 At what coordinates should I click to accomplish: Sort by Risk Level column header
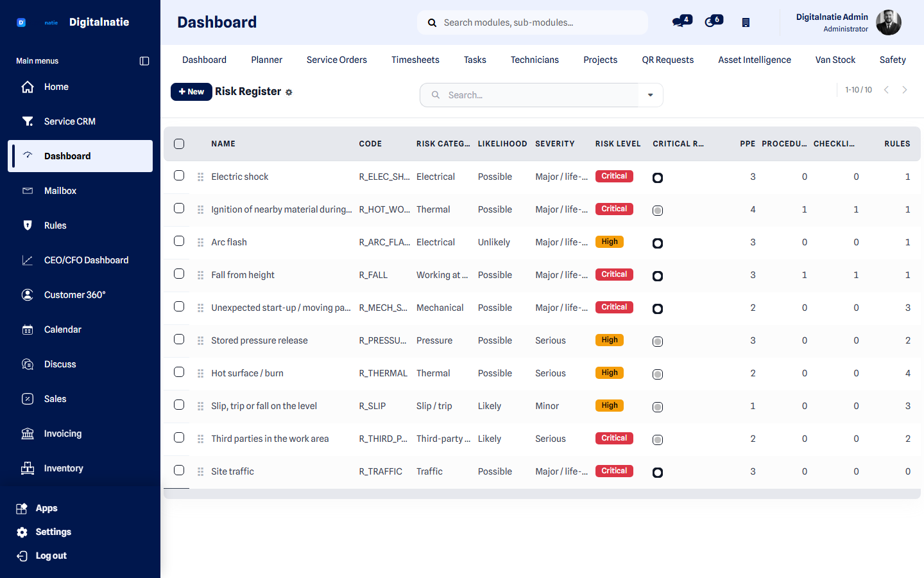(618, 144)
